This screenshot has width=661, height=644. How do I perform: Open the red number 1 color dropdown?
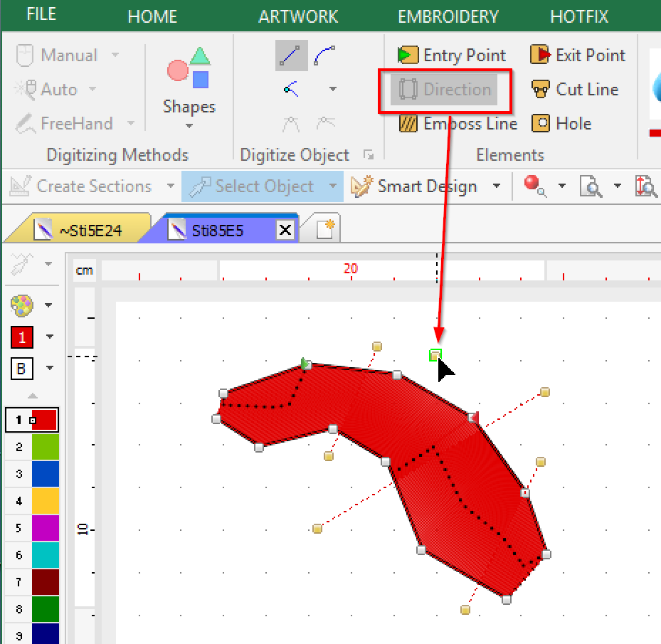pos(49,337)
